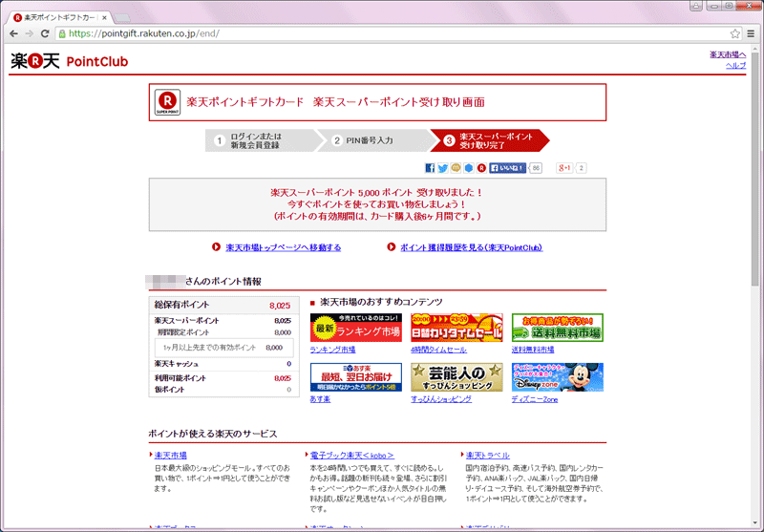Close the 楽天ポイントギフトカー tab
The width and height of the screenshot is (764, 532).
click(104, 17)
